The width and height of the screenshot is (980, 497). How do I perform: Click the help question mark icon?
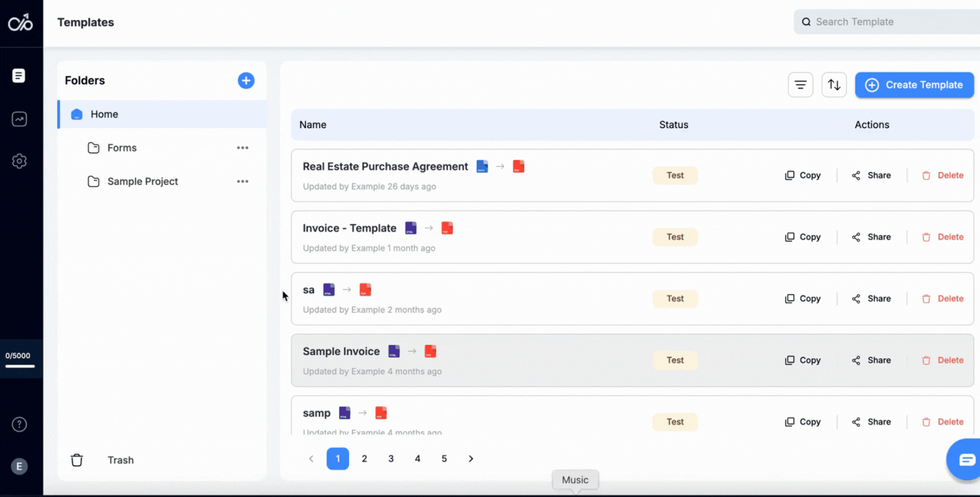point(19,424)
